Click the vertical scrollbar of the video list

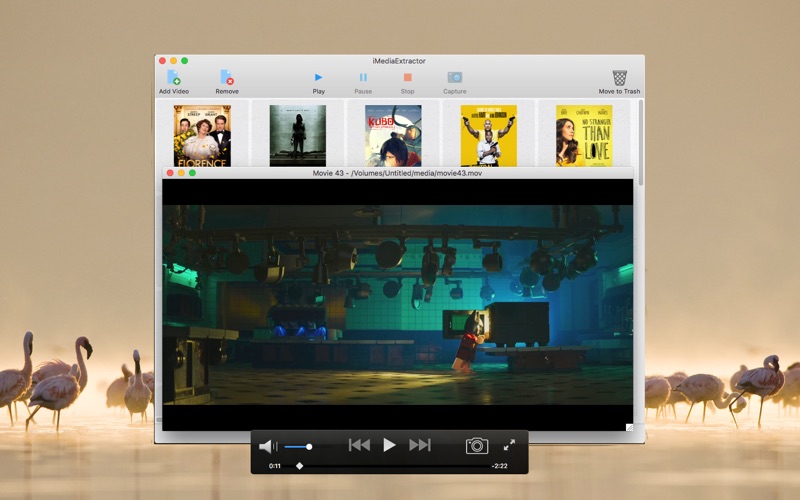640,143
